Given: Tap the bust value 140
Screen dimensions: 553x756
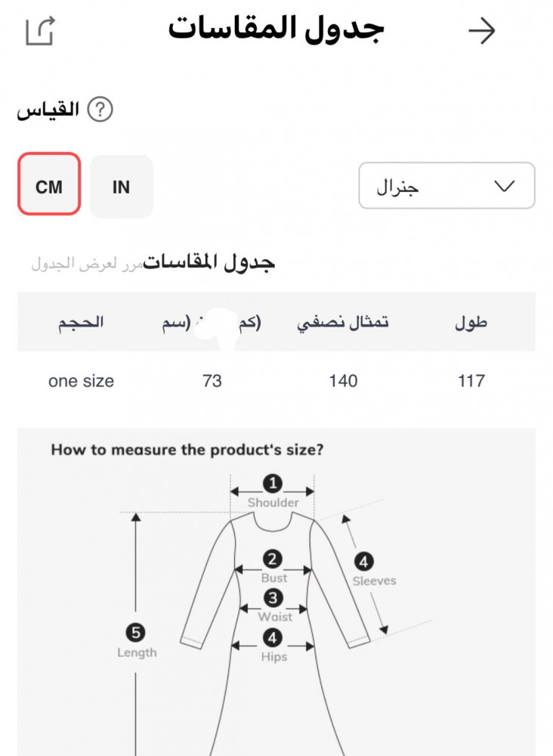Looking at the screenshot, I should pos(343,381).
